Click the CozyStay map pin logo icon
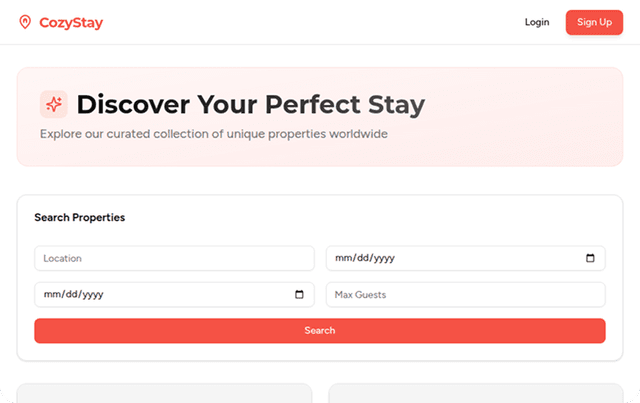 25,22
